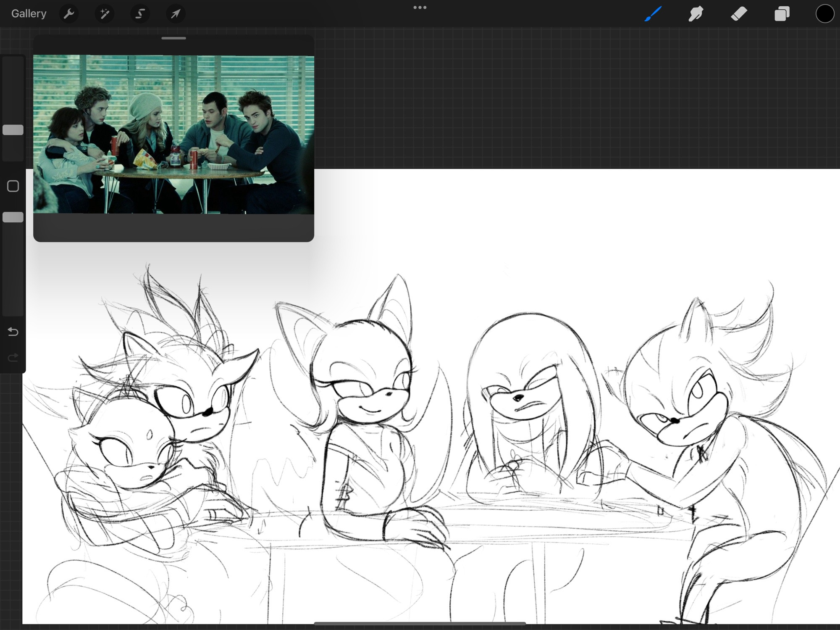Return to the Gallery
This screenshot has width=840, height=630.
click(29, 13)
